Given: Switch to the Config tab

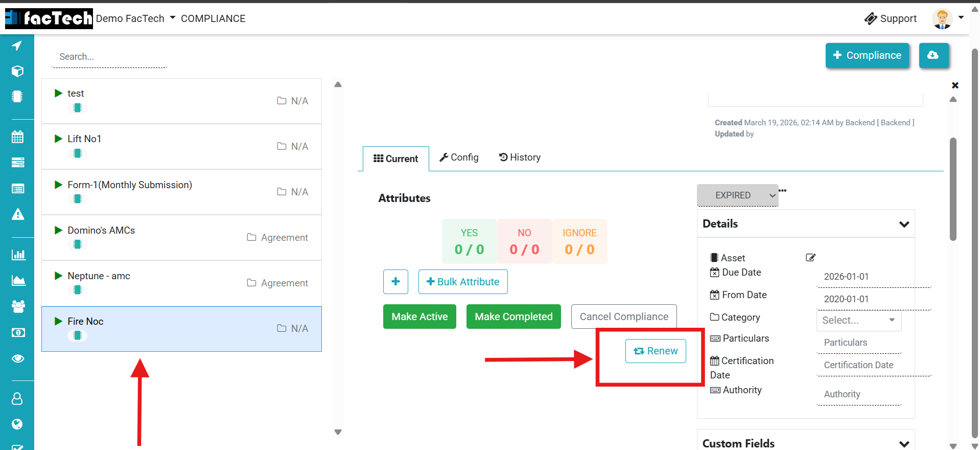Looking at the screenshot, I should click(459, 157).
